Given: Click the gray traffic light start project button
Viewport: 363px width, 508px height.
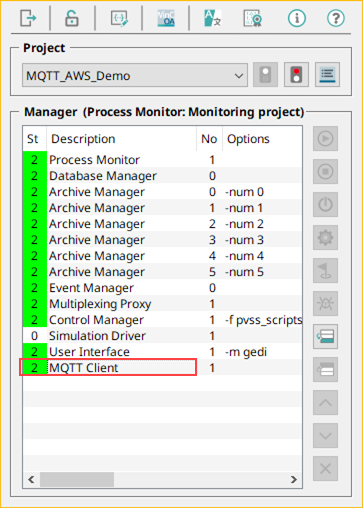Looking at the screenshot, I should coord(265,75).
